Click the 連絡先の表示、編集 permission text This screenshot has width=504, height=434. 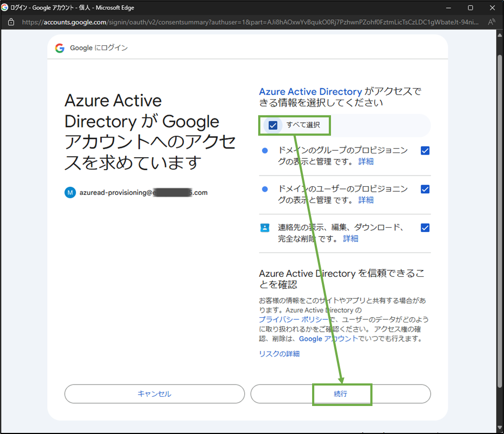[x=341, y=233]
